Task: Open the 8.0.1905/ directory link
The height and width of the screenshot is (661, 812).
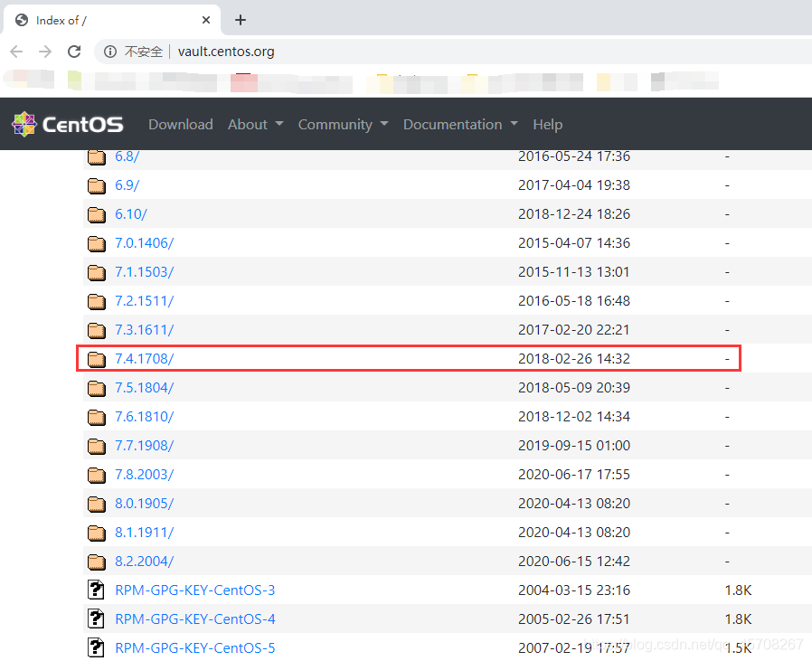Action: point(145,504)
